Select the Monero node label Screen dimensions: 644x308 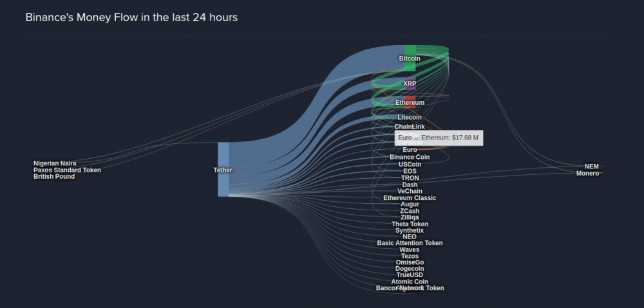(x=588, y=174)
